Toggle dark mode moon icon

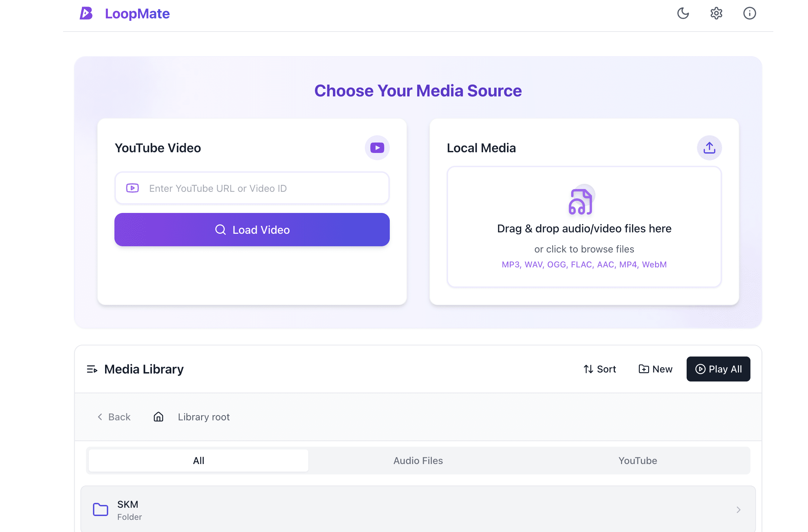683,14
